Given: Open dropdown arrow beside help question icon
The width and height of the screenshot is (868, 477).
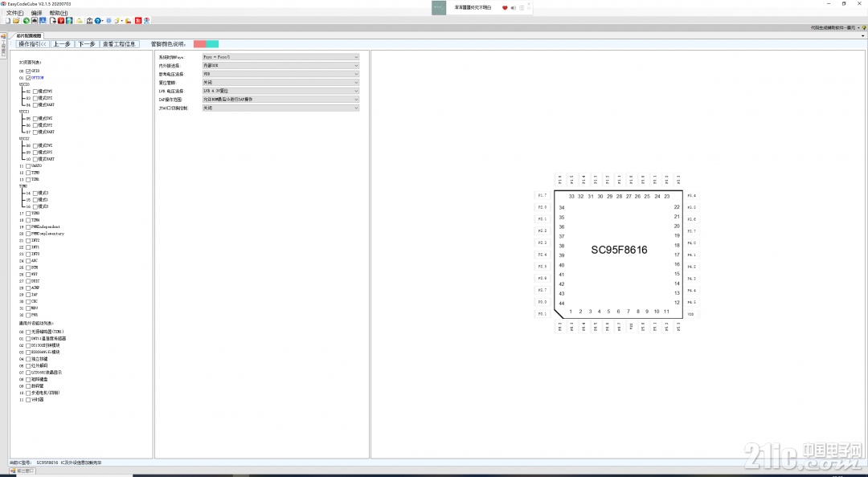Looking at the screenshot, I should click(x=103, y=21).
